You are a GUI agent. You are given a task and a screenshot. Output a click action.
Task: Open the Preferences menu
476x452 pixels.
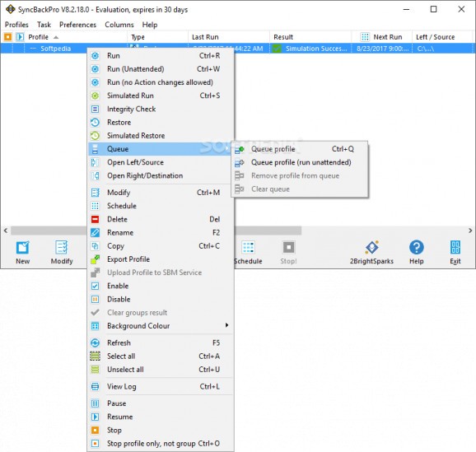[77, 25]
